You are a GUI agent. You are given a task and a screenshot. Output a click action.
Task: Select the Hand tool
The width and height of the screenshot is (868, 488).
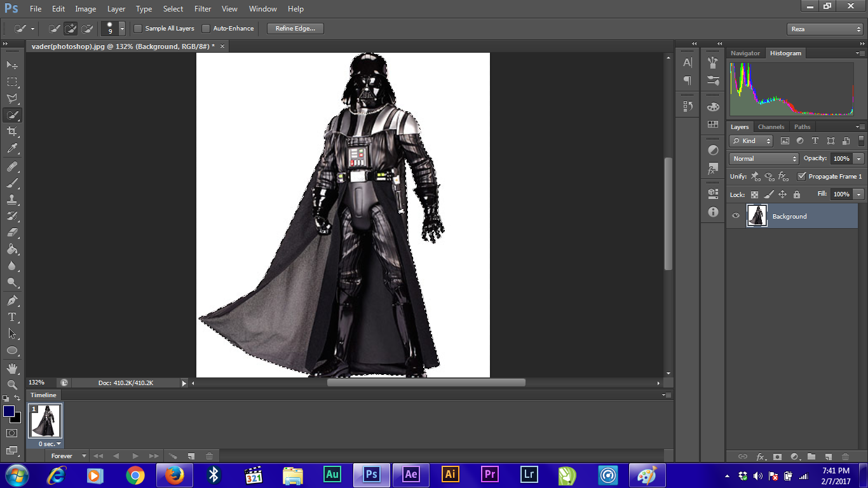pyautogui.click(x=12, y=369)
